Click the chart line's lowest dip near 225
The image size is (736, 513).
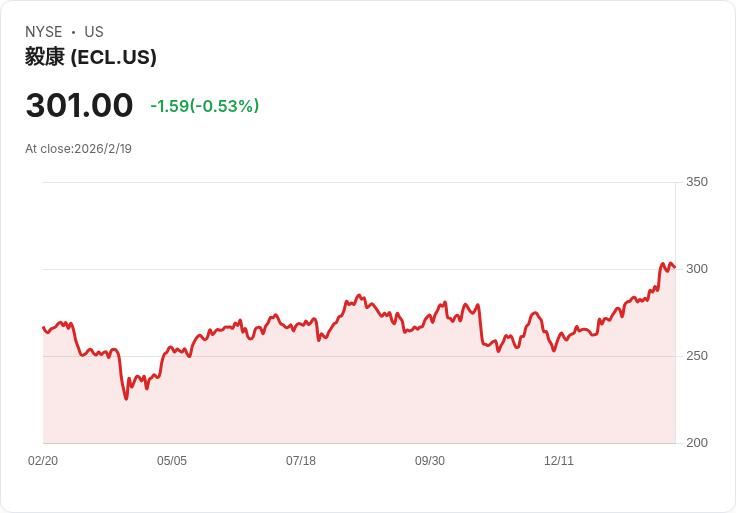pyautogui.click(x=126, y=398)
